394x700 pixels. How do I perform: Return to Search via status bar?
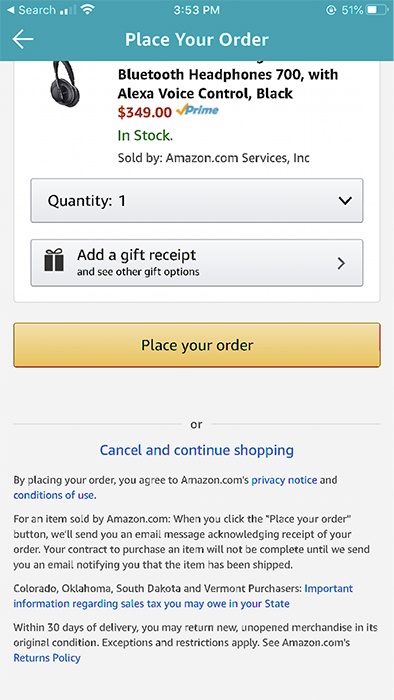coord(31,10)
